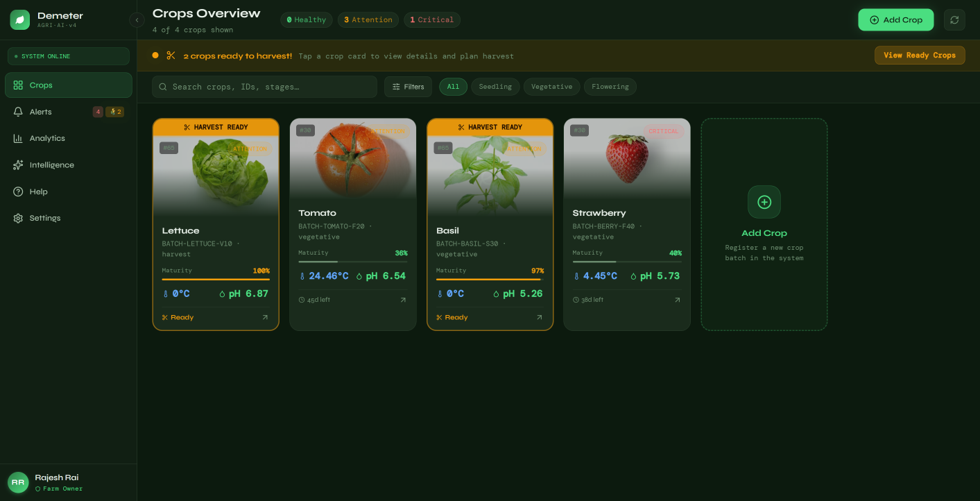
Task: Click the green Add Crop button
Action: pyautogui.click(x=896, y=20)
